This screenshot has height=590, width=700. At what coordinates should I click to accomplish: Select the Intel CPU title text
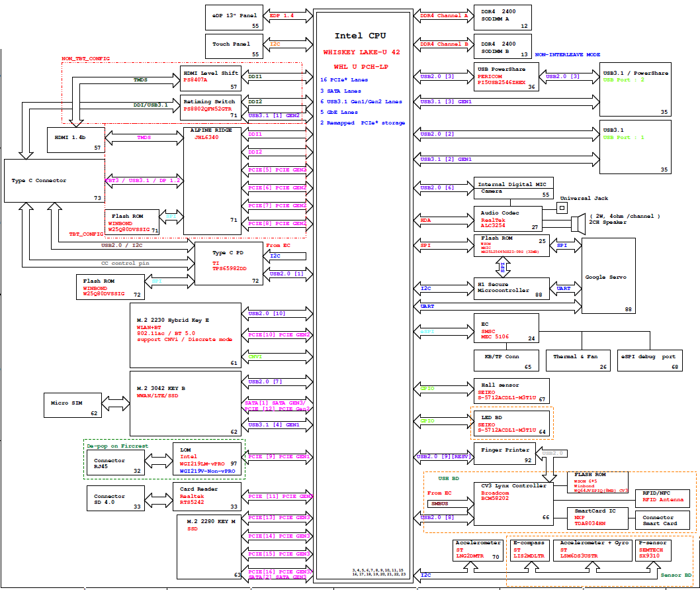[361, 36]
